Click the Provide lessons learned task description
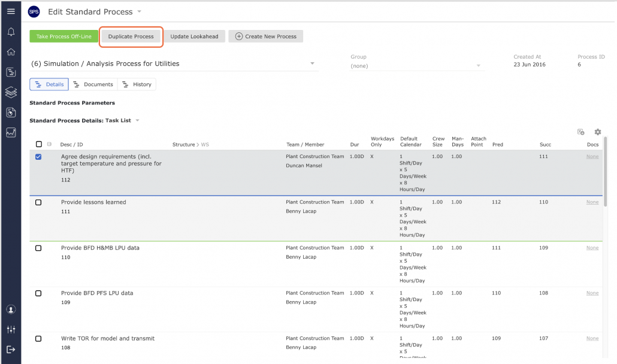The height and width of the screenshot is (364, 617). (93, 202)
